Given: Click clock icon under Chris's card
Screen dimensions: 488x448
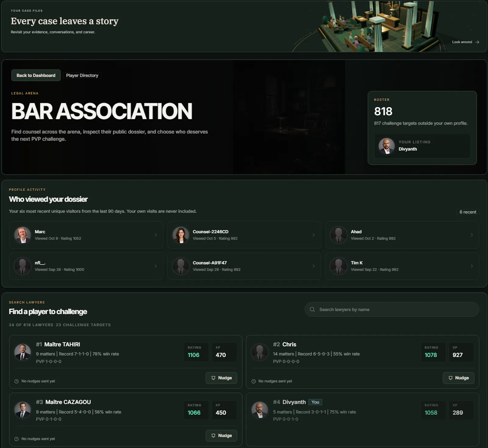Looking at the screenshot, I should [253, 381].
